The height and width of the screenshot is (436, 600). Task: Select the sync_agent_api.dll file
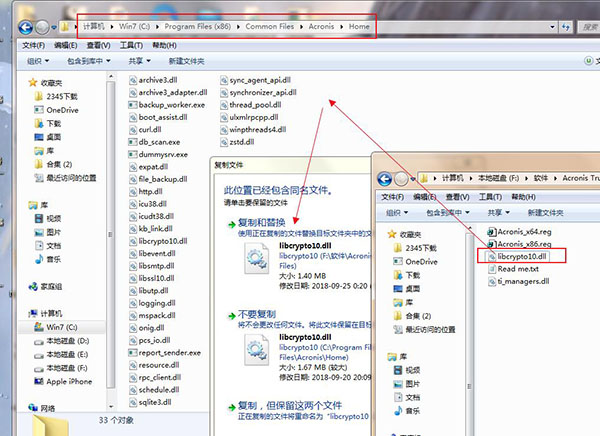pos(259,79)
